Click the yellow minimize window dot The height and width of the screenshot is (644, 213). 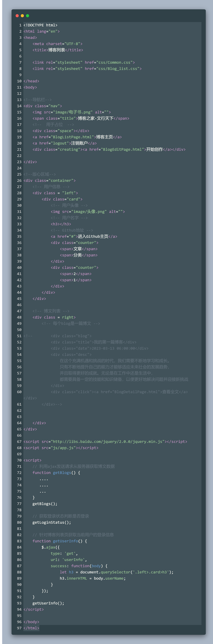[22, 16]
